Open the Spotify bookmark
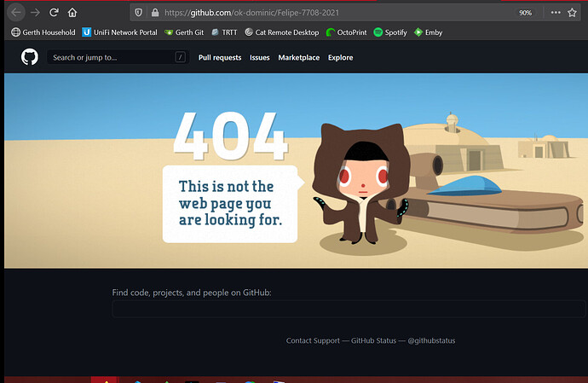The image size is (588, 383). click(390, 32)
